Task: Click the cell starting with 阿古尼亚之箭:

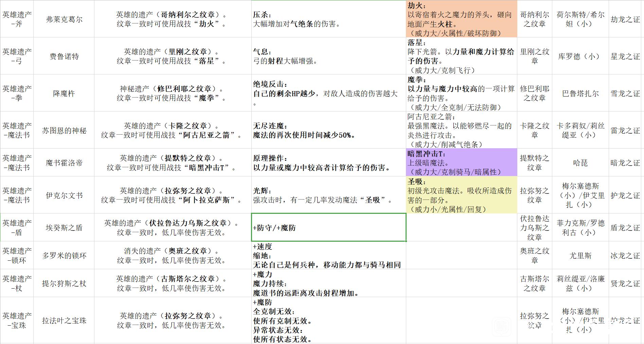Action: pyautogui.click(x=462, y=130)
